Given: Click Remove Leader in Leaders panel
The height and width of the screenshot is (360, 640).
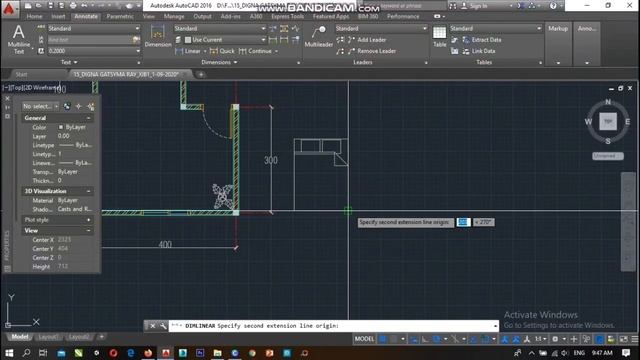Looking at the screenshot, I should click(372, 51).
